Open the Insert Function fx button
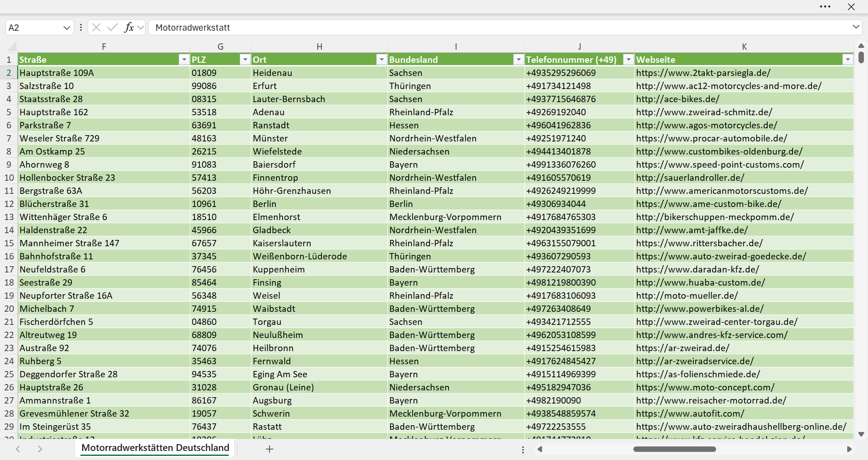 pos(129,28)
